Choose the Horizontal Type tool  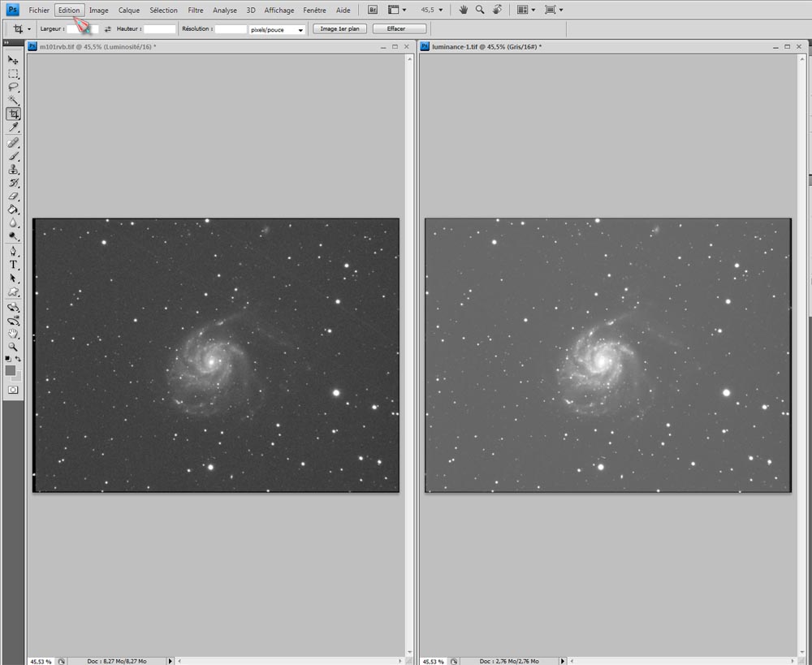pyautogui.click(x=13, y=265)
